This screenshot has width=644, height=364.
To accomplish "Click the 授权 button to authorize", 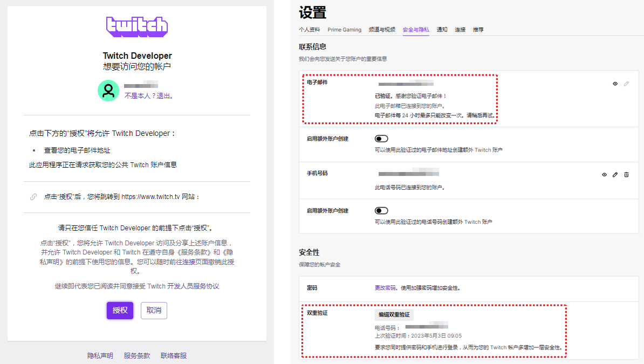I will pos(120,311).
